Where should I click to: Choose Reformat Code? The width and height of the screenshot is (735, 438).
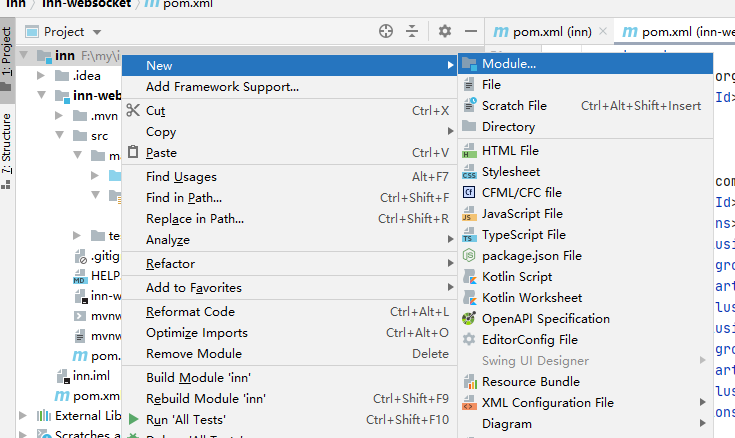(x=289, y=312)
